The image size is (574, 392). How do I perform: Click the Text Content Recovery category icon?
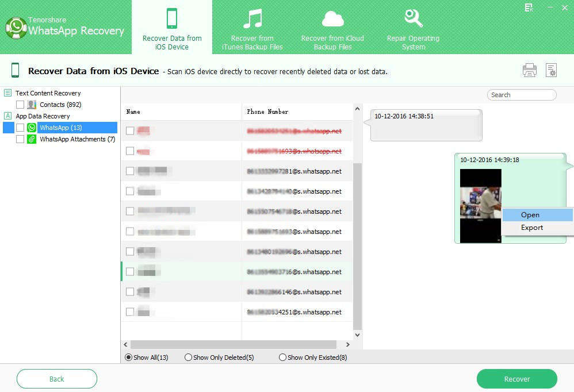[7, 93]
